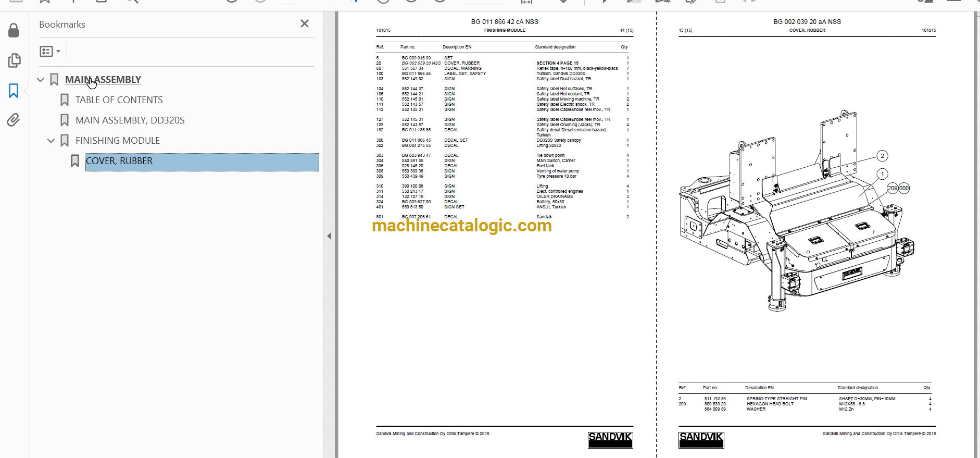Click the COVER, RUBBER heading on the right page
980x458 pixels.
[x=807, y=30]
